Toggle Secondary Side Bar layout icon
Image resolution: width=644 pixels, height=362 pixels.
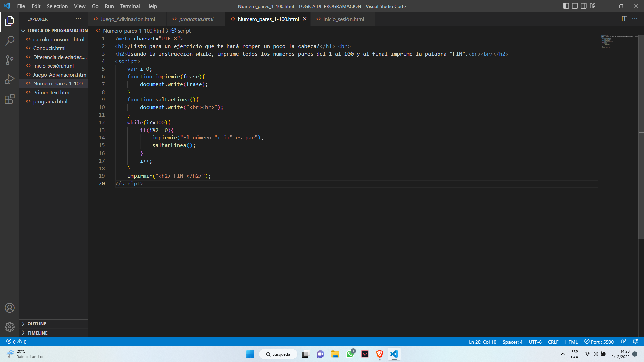point(584,6)
